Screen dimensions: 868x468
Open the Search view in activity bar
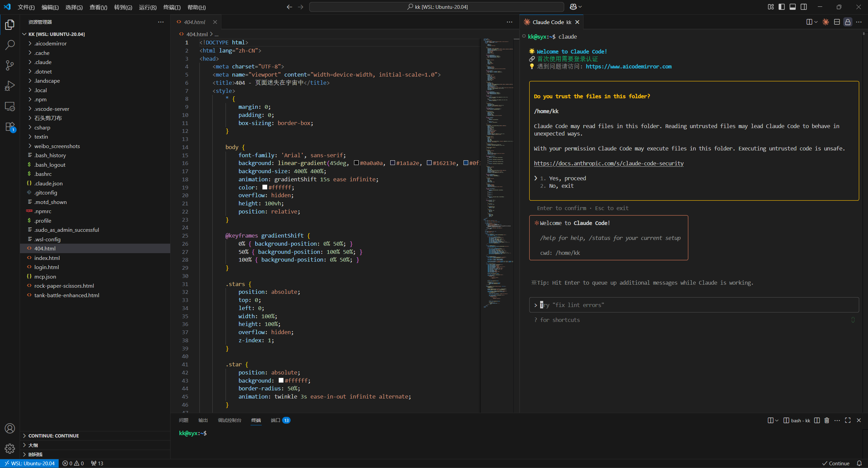(10, 45)
